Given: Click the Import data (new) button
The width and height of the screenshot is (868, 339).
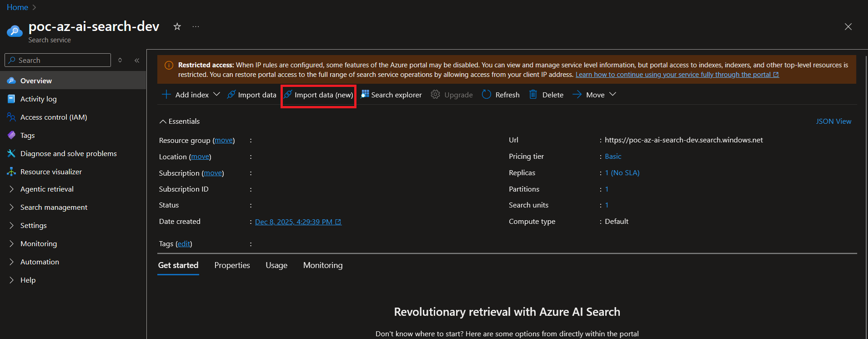Looking at the screenshot, I should coord(318,95).
